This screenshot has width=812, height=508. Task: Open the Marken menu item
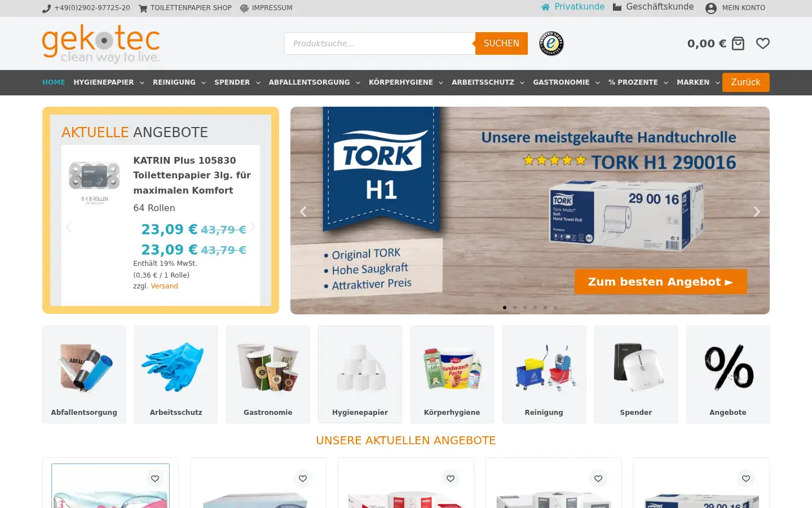tap(693, 82)
